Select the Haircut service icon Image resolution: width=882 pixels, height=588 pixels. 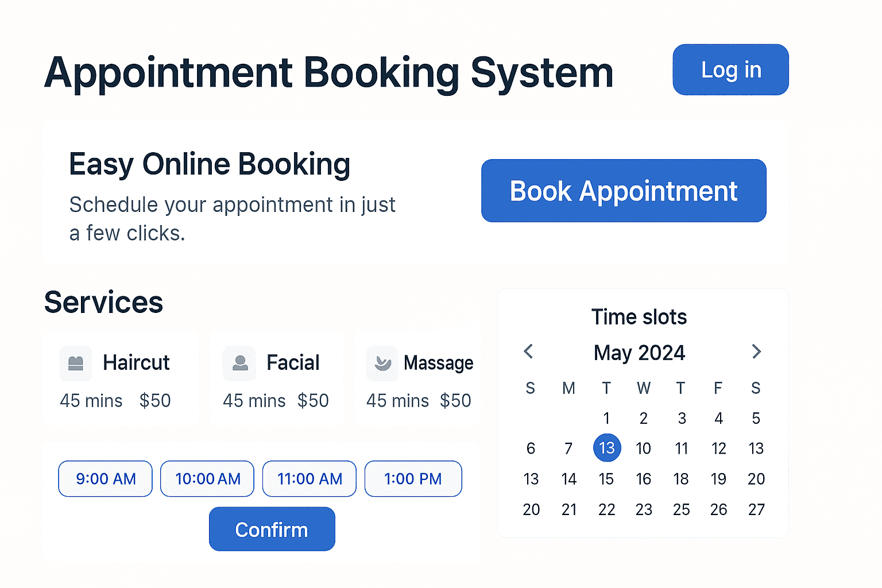(75, 363)
